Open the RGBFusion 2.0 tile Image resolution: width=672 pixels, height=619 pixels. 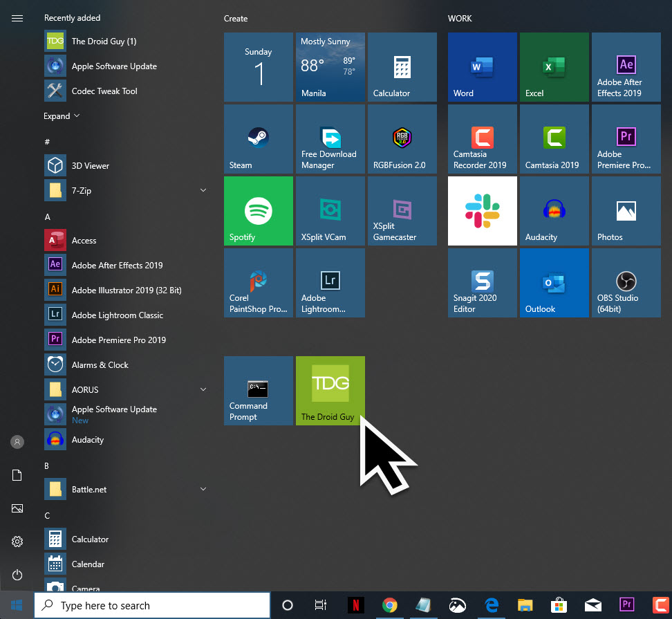[402, 139]
